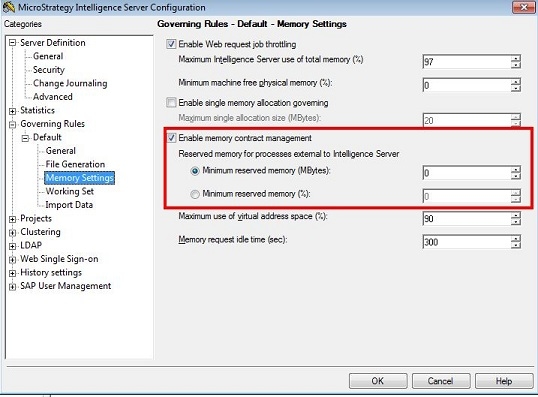Close the Intelligence Server Configuration dialog
Screen dimensions: 538x397
click(524, 7)
